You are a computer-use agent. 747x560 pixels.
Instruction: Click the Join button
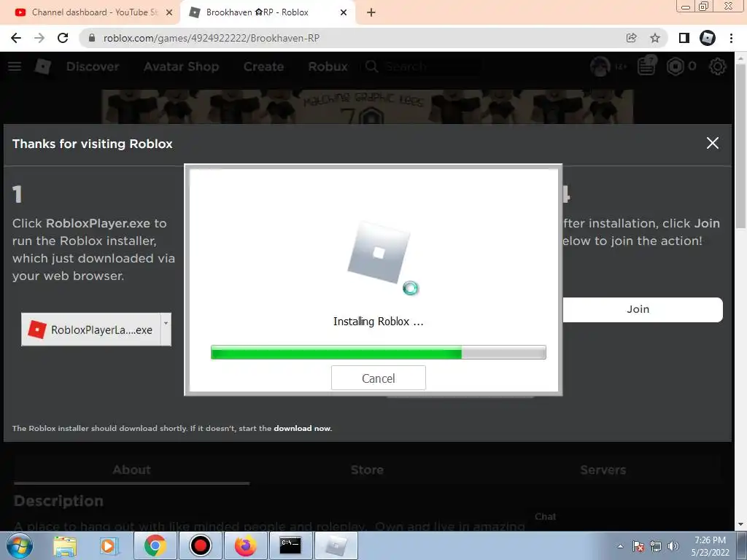coord(642,309)
